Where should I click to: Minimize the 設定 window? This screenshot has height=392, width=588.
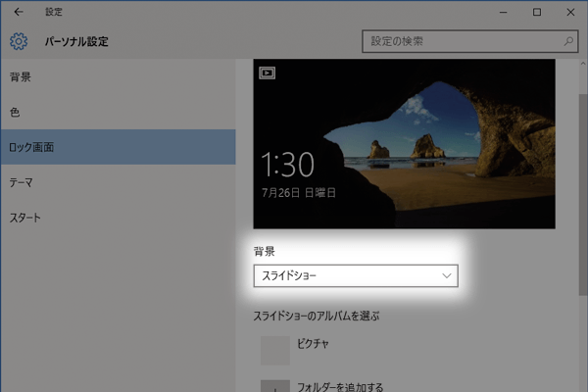[504, 12]
